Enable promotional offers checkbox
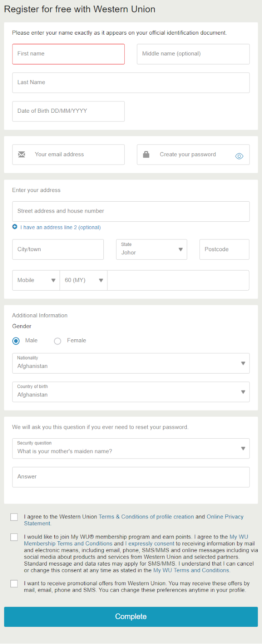This screenshot has width=262, height=644. click(14, 584)
